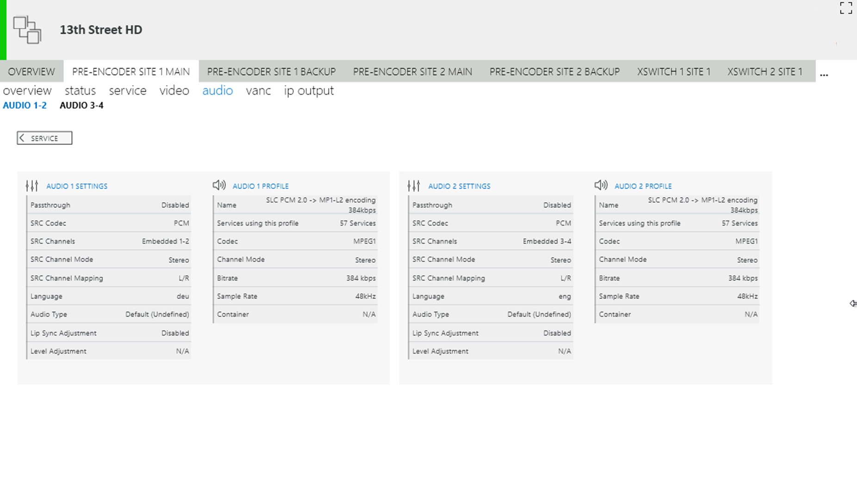Open the PRE-ENCODER SITE 1 BACKUP tab
The height and width of the screenshot is (504, 857).
tap(271, 72)
